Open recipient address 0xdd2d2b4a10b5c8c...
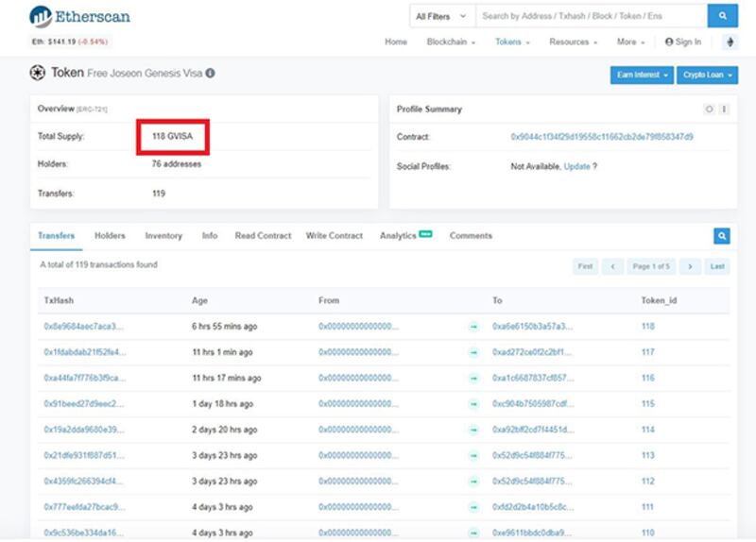 coord(533,507)
